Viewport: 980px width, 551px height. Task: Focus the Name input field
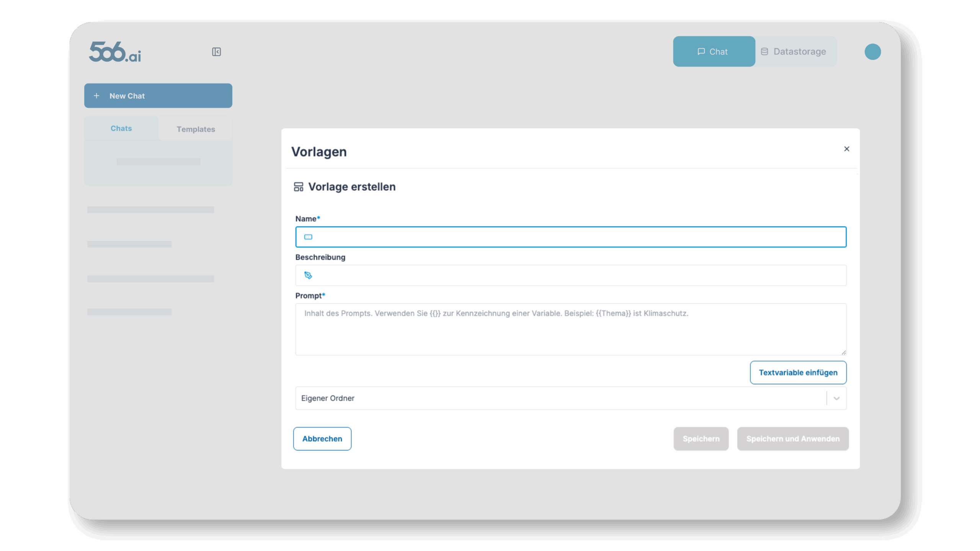pos(571,237)
